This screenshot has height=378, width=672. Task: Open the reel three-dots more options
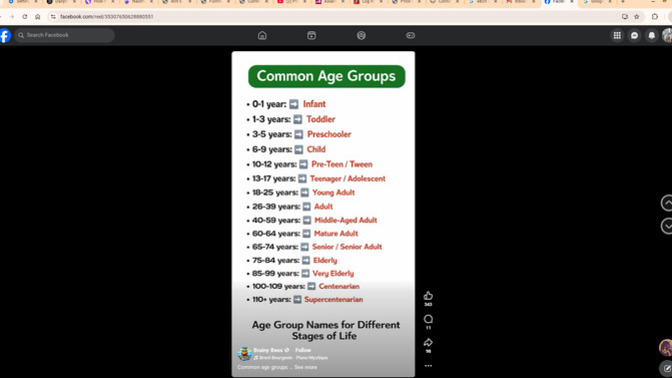428,366
